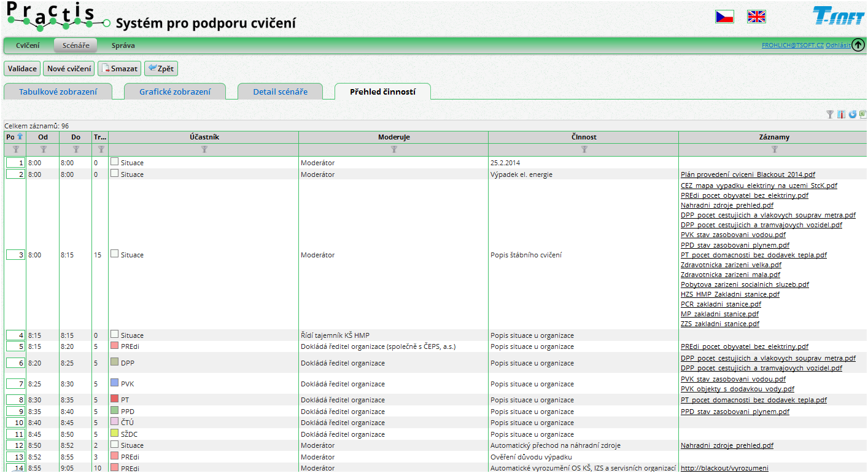Click the Nové cvičení button
Image resolution: width=868 pixels, height=473 pixels.
[69, 68]
